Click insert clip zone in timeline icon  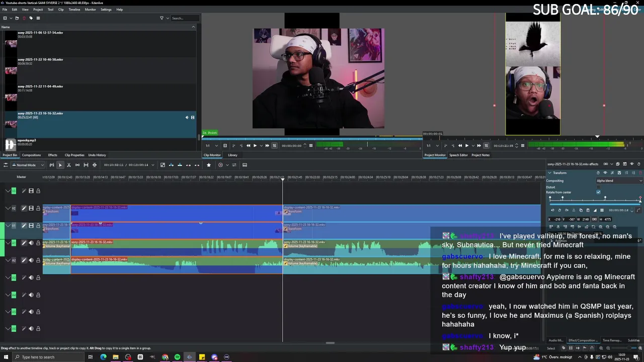(171, 165)
